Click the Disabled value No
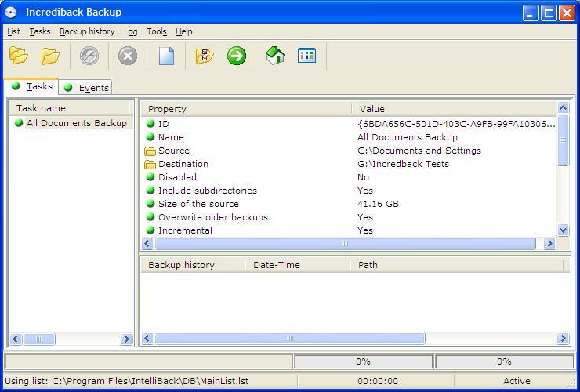580x392 pixels. [x=363, y=177]
